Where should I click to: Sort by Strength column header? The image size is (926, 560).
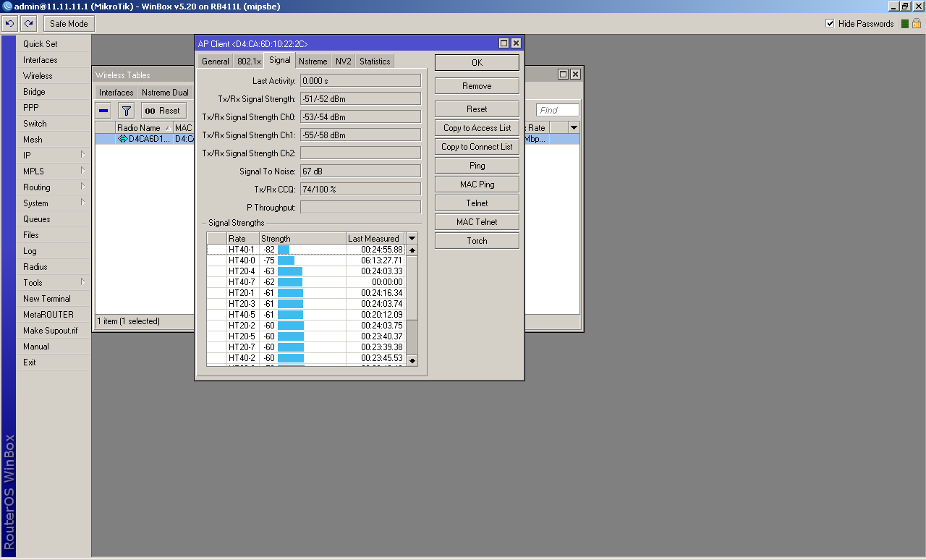302,239
